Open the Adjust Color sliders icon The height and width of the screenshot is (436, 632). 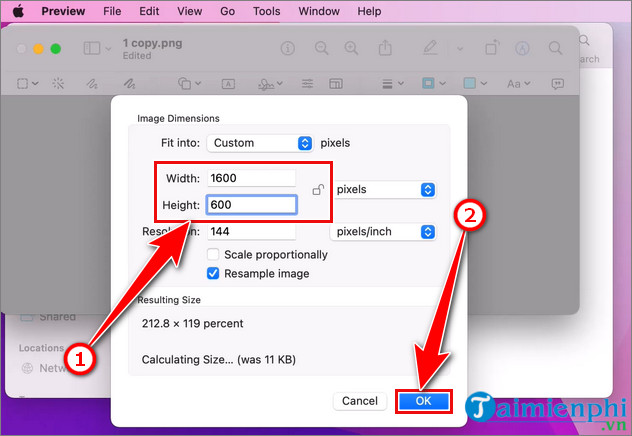307,83
